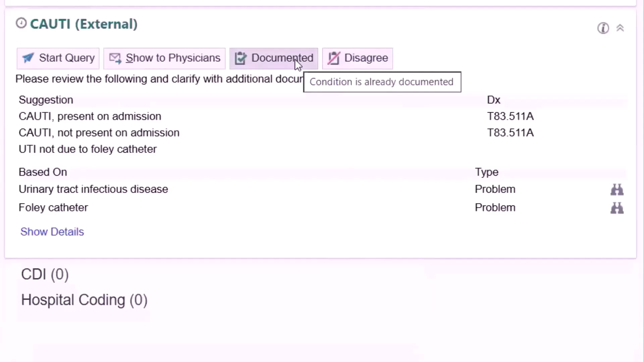The height and width of the screenshot is (362, 644).
Task: Open the Show Details link
Action: click(x=52, y=232)
